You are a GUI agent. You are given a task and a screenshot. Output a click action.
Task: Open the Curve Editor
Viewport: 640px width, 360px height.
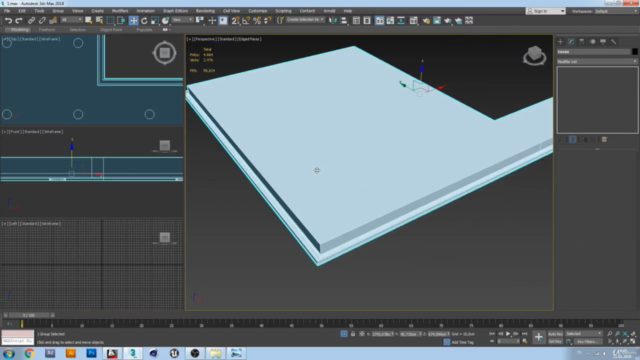tap(390, 20)
